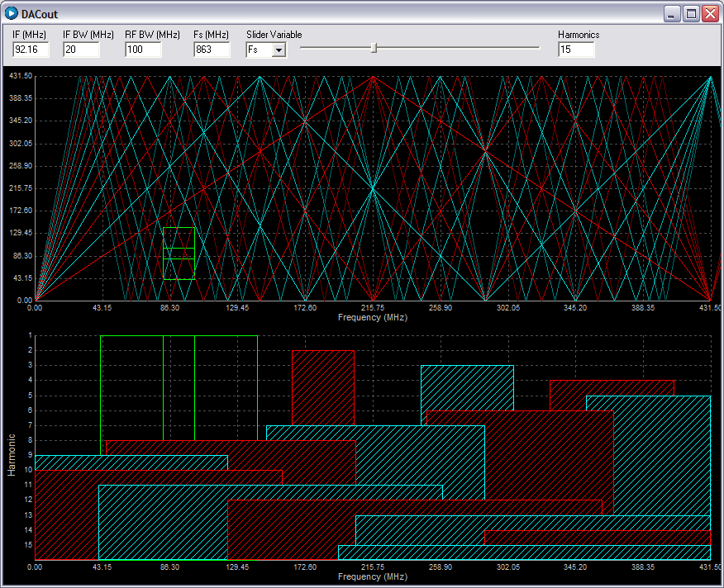This screenshot has height=588, width=724.
Task: Click slider track right of the thumb
Action: 463,48
